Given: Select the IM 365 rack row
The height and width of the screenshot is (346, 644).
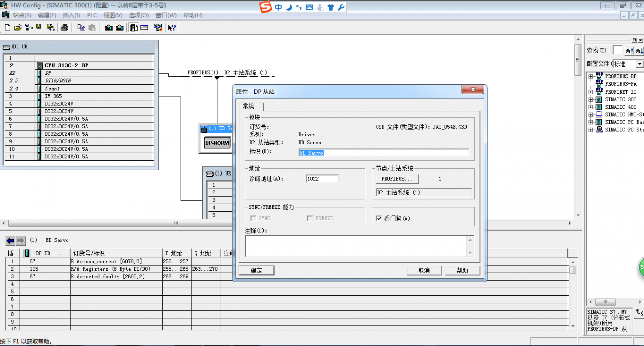Looking at the screenshot, I should [79, 96].
